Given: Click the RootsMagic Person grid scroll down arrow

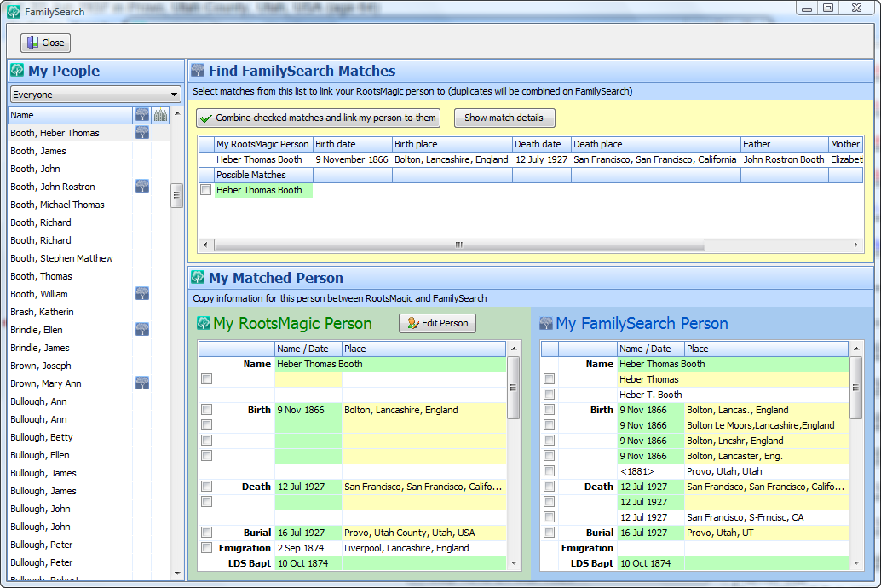Looking at the screenshot, I should coord(514,563).
